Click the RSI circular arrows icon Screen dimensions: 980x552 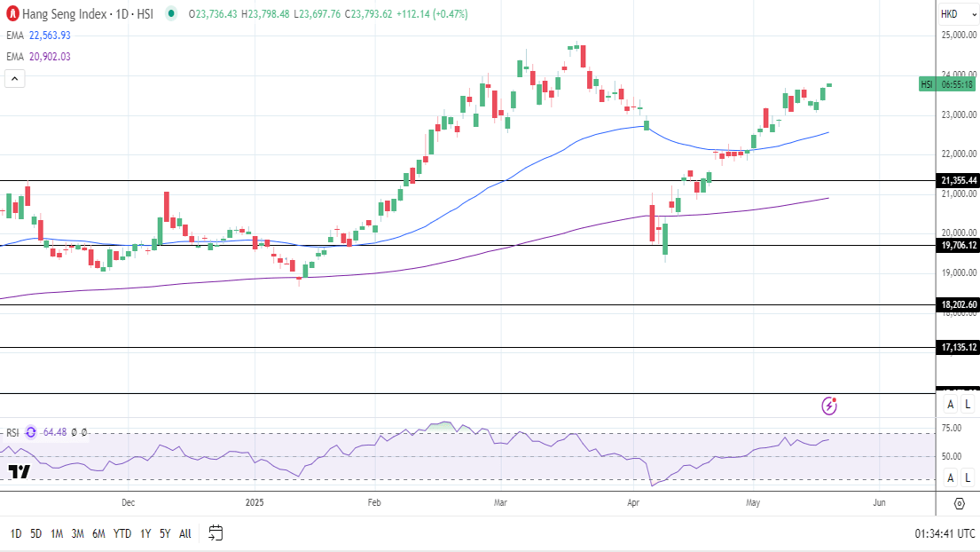[31, 432]
